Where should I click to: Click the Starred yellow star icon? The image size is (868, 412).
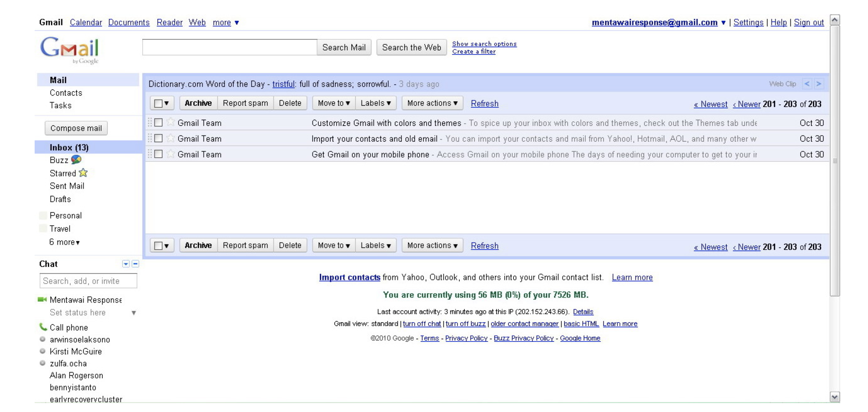pyautogui.click(x=83, y=173)
